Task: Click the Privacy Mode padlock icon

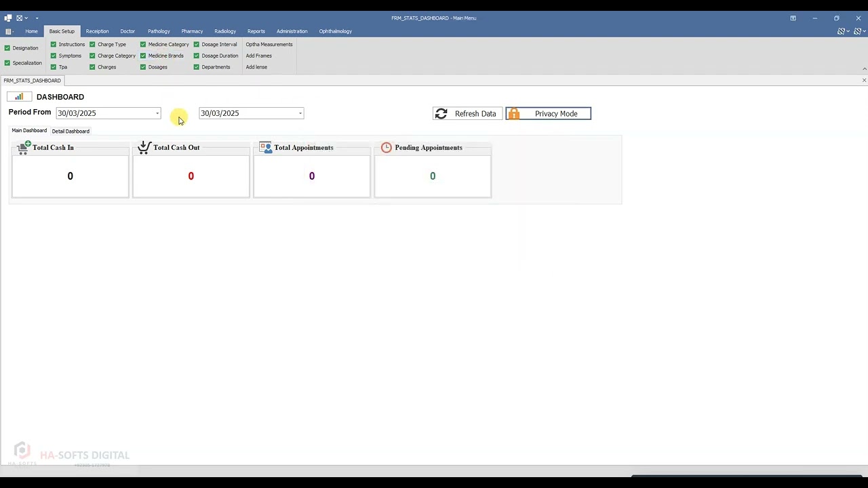Action: click(x=513, y=114)
